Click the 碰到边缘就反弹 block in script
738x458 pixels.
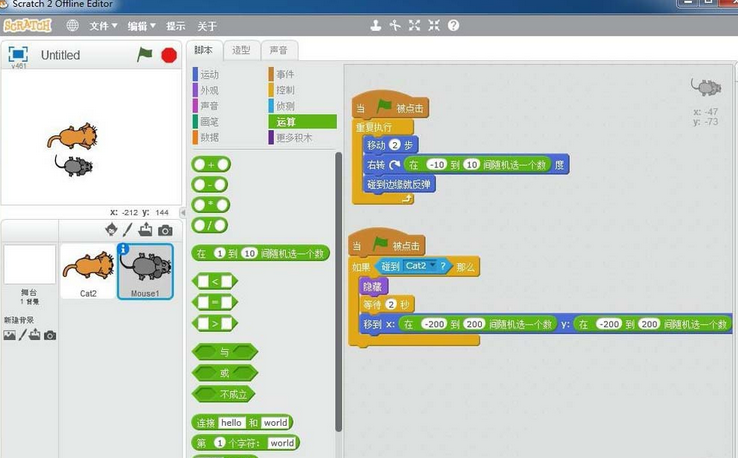click(x=399, y=185)
